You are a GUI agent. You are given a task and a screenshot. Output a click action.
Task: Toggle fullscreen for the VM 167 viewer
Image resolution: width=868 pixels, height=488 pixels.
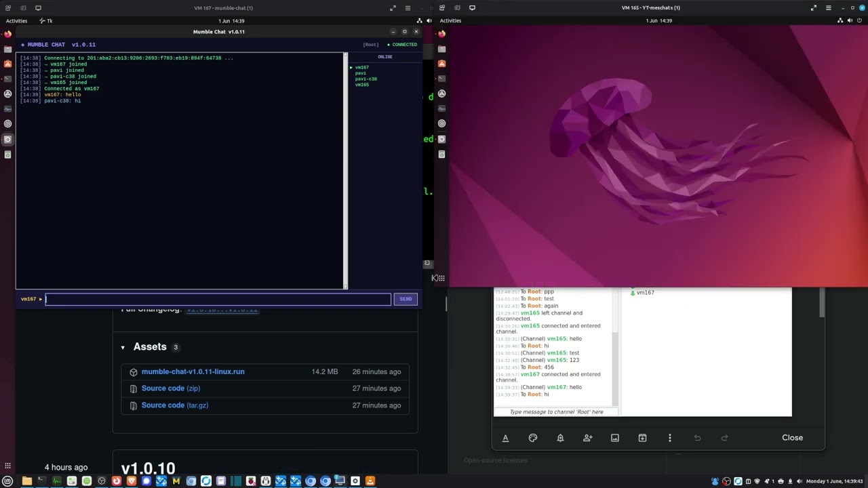(x=393, y=8)
